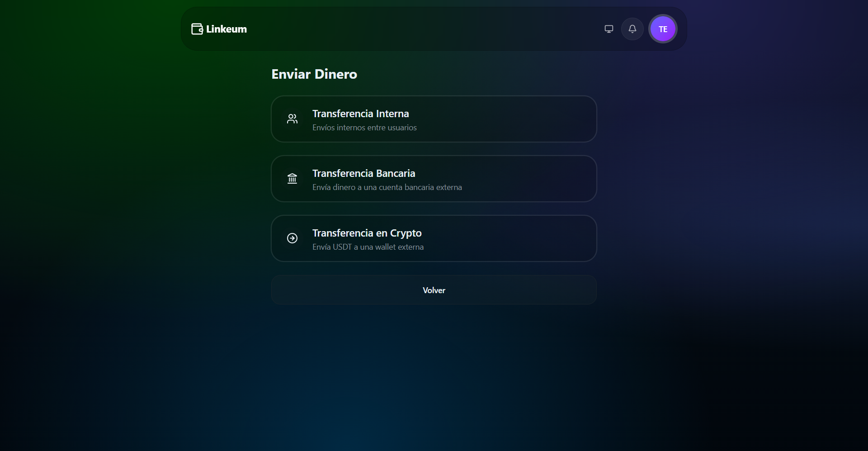This screenshot has width=868, height=451.
Task: Click the Linkeum wallet logo icon
Action: point(197,29)
